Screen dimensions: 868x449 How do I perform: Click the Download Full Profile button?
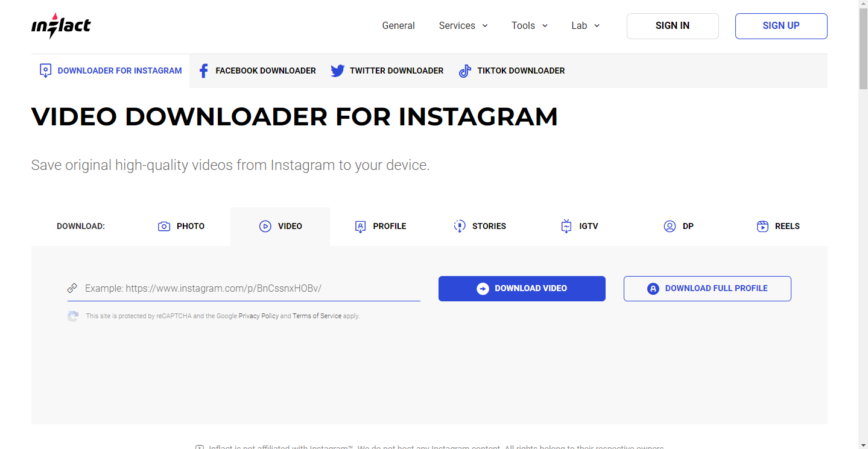tap(708, 289)
